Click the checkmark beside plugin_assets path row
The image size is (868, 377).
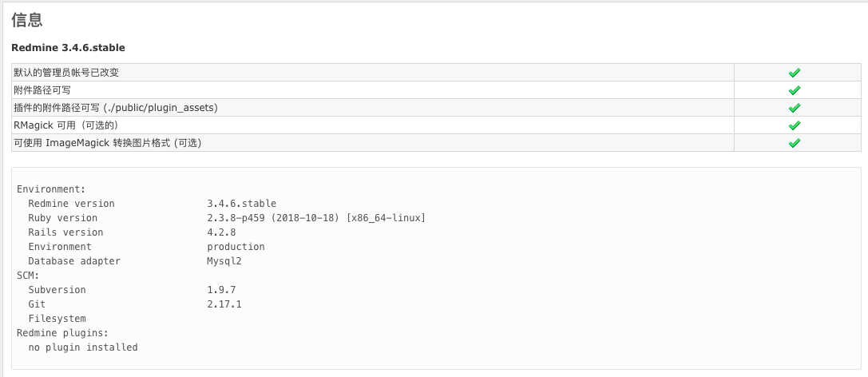(x=795, y=108)
